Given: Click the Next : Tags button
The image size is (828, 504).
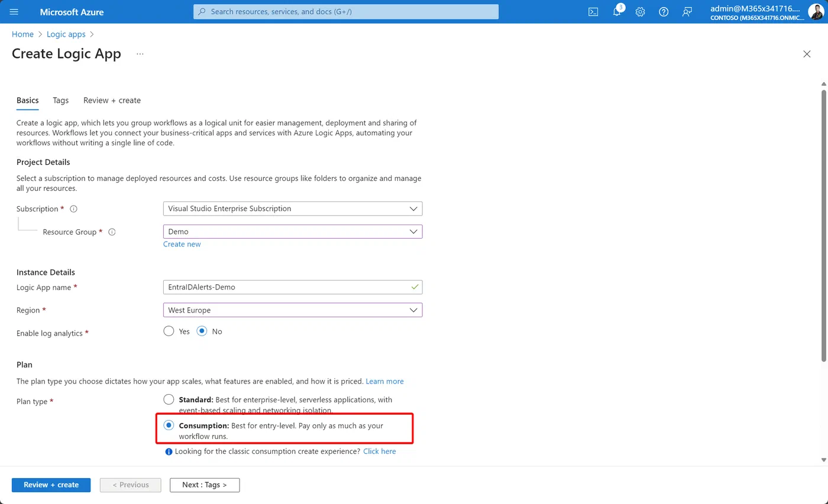Looking at the screenshot, I should [x=205, y=485].
